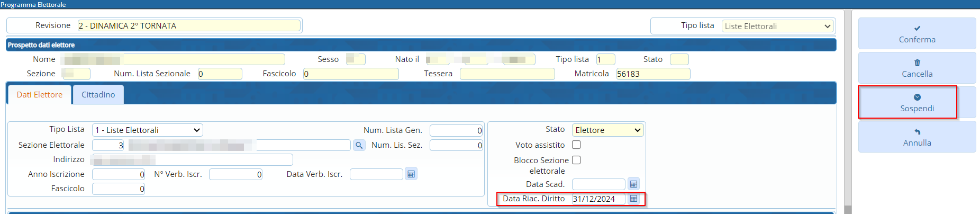Enable the Voto assistito checkbox
This screenshot has width=980, height=214.
click(x=576, y=145)
